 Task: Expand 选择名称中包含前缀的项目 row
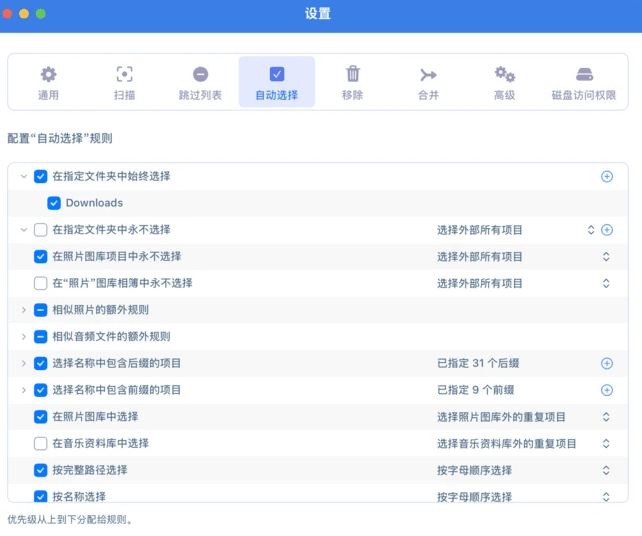click(x=24, y=390)
